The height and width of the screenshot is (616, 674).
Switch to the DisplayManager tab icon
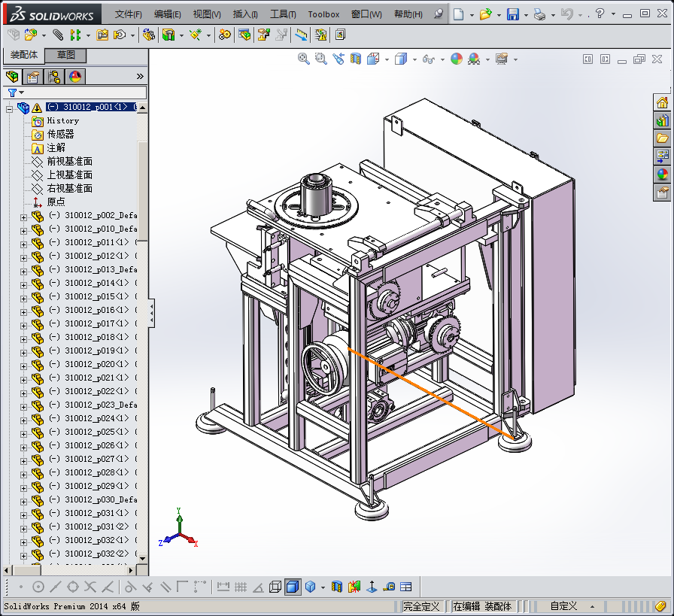pyautogui.click(x=75, y=77)
